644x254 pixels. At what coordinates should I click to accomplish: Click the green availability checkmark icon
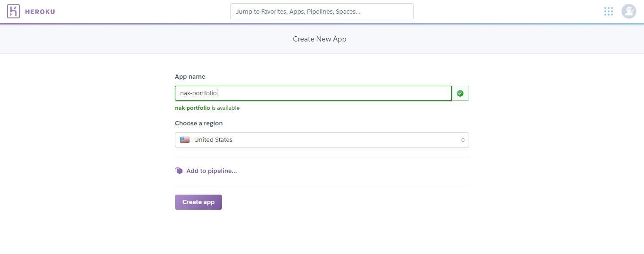(x=460, y=93)
